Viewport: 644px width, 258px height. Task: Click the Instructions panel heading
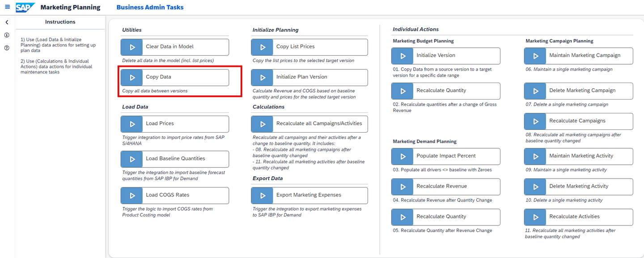(x=60, y=22)
